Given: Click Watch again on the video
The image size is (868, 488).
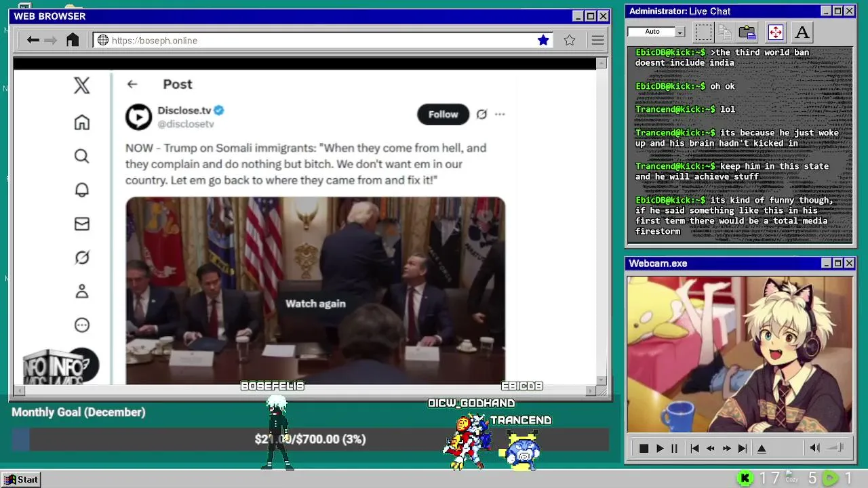Looking at the screenshot, I should (315, 304).
